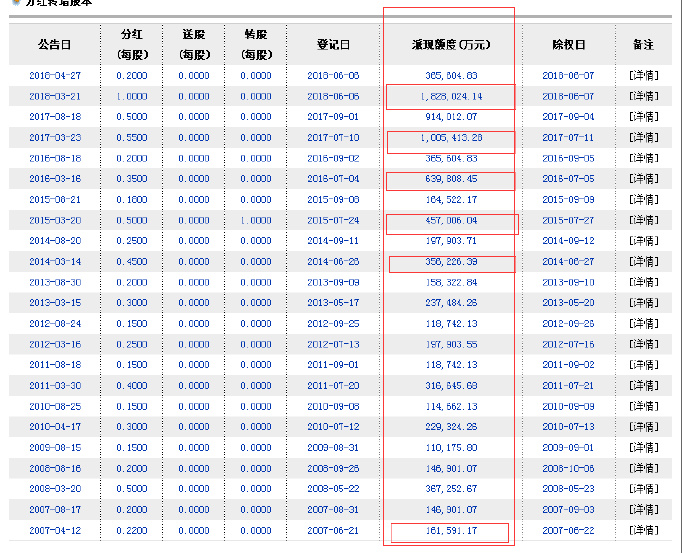The height and width of the screenshot is (553, 690).
Task: Click cash payout amount 457,006.04
Action: click(x=451, y=220)
